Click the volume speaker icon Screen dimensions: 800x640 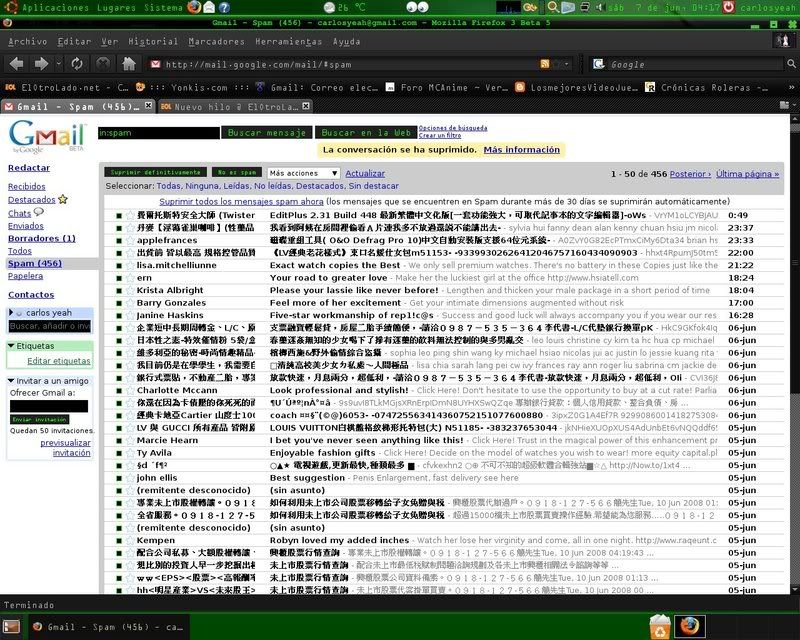tap(601, 7)
